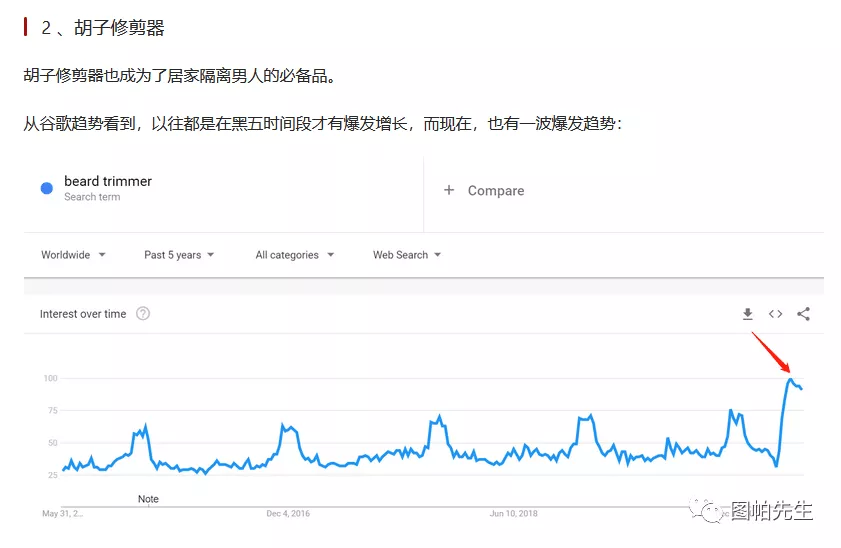Click the blue dot beside beard trimmer
This screenshot has height=548, width=841.
(47, 188)
